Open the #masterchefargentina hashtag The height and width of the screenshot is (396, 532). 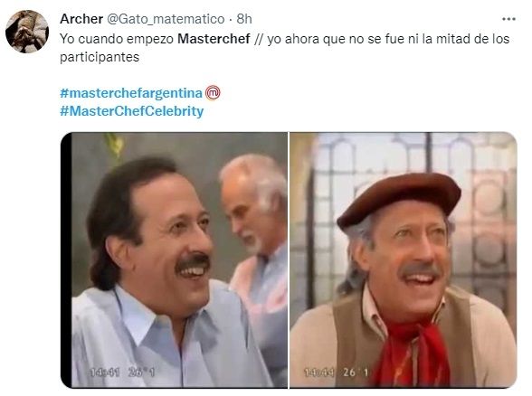131,93
